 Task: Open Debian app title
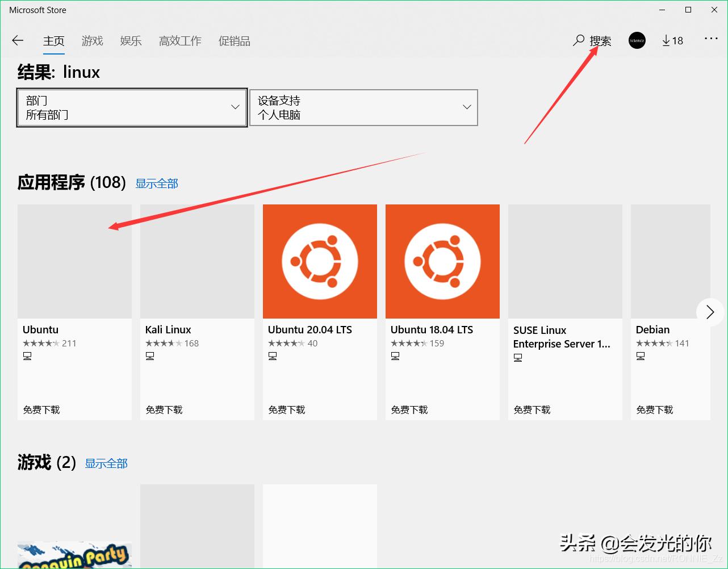(x=652, y=329)
